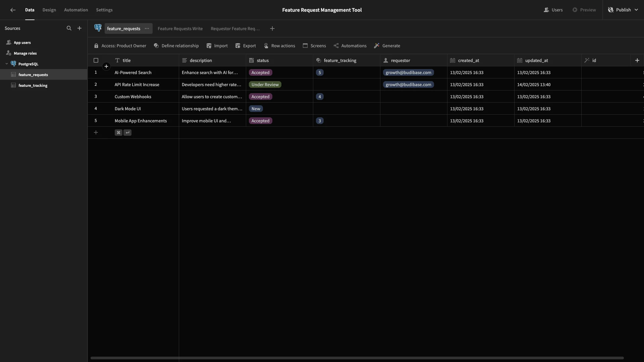Open Screens options
This screenshot has width=644, height=362.
click(x=314, y=46)
